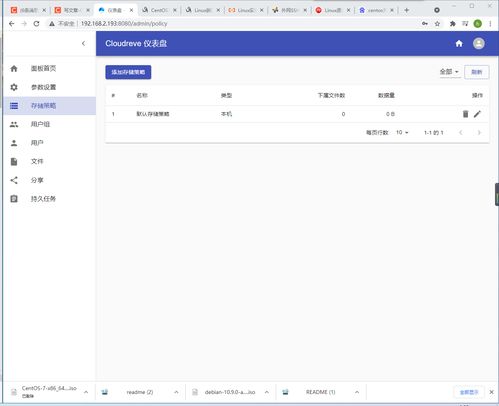Delete the default storage policy via trash icon
The width and height of the screenshot is (499, 406).
[x=465, y=114]
